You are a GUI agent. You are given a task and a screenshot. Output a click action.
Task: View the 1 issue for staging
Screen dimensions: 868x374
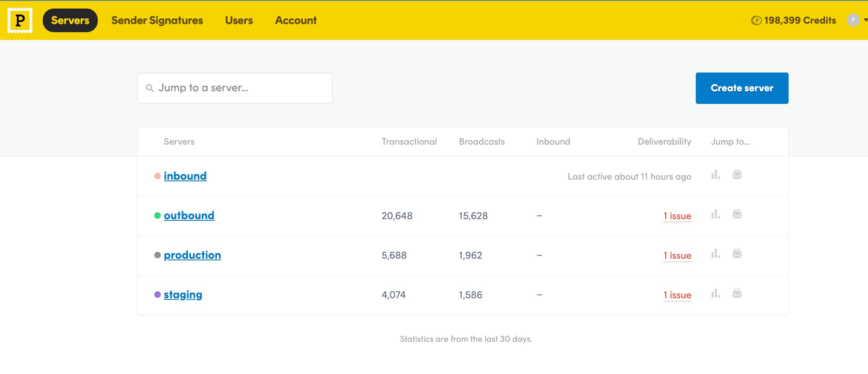[677, 294]
